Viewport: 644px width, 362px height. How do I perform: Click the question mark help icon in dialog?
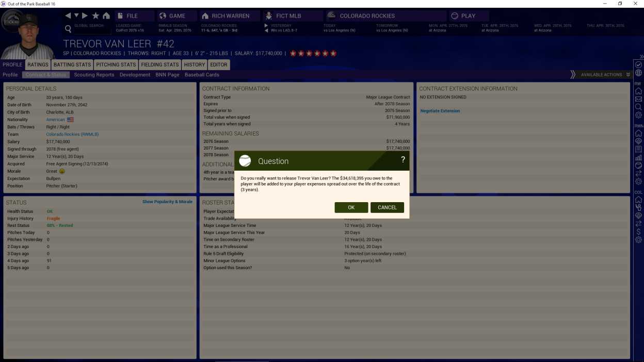403,160
